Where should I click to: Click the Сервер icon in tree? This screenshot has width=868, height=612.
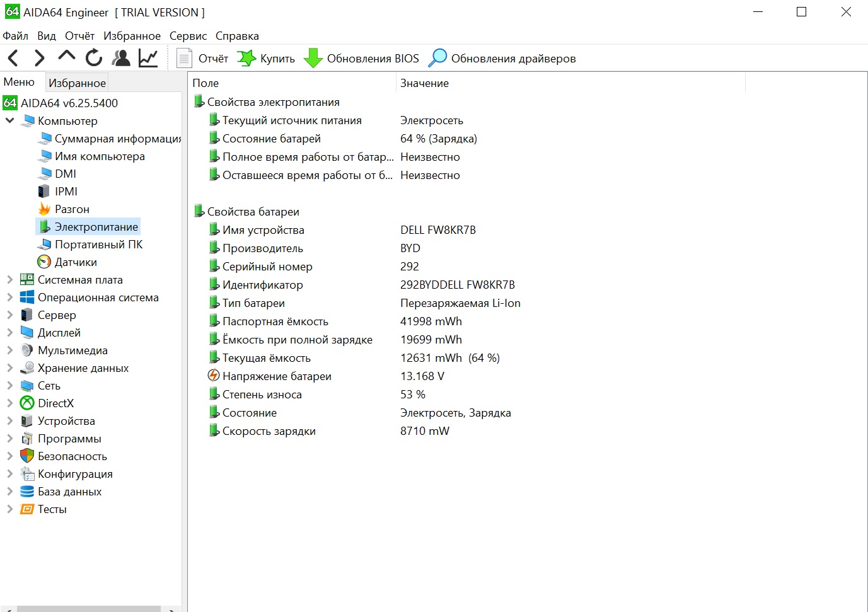pos(27,315)
